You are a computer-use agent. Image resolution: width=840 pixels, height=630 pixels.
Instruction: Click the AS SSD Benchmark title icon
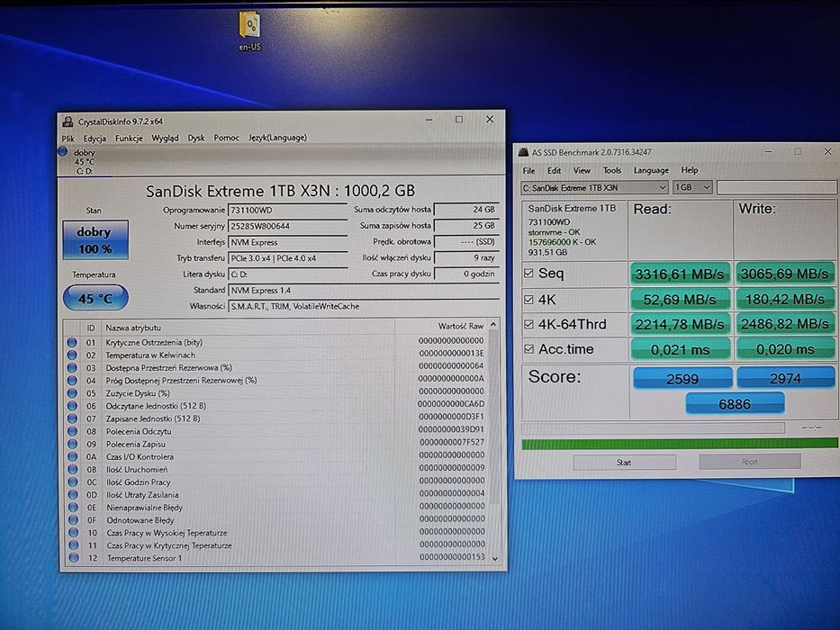tap(523, 153)
